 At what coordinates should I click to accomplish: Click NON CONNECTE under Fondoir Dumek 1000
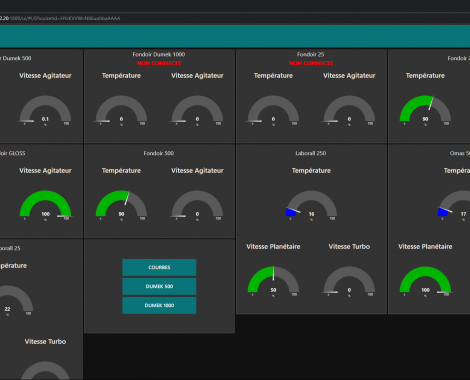click(x=159, y=63)
